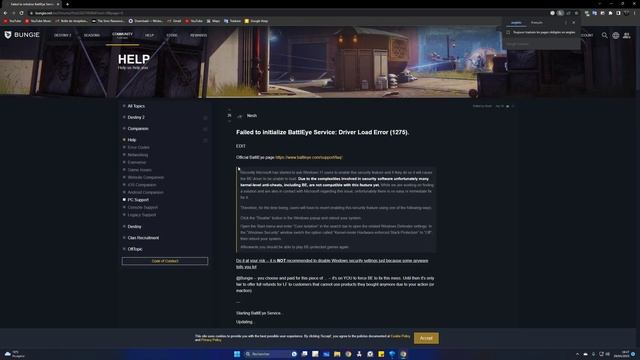This screenshot has width=640, height=360.
Task: Select the Destiny forum category
Action: coord(134,227)
